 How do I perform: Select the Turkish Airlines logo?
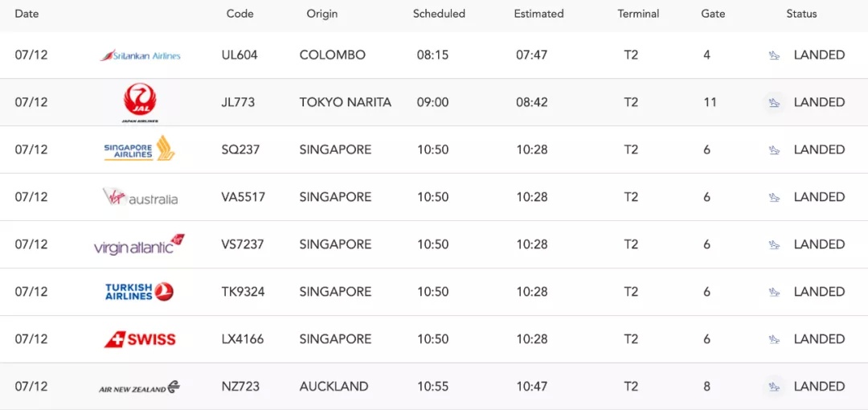point(140,292)
